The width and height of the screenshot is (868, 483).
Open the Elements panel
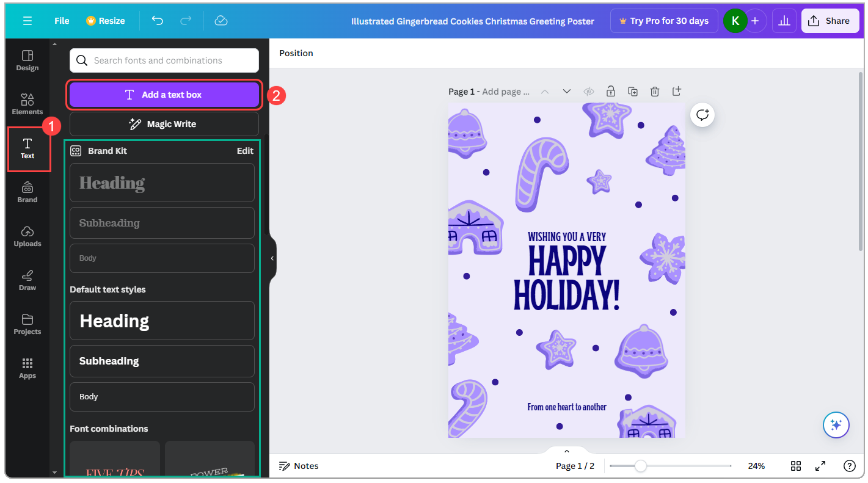pos(27,104)
